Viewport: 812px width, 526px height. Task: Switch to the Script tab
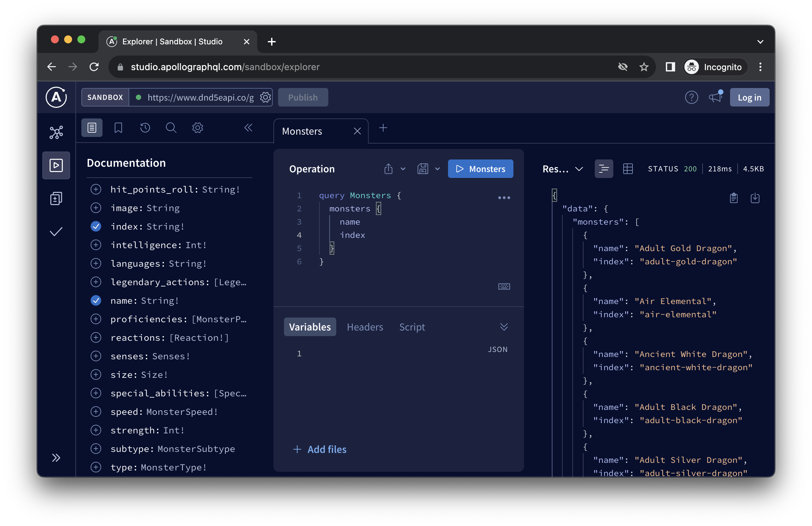(x=412, y=327)
